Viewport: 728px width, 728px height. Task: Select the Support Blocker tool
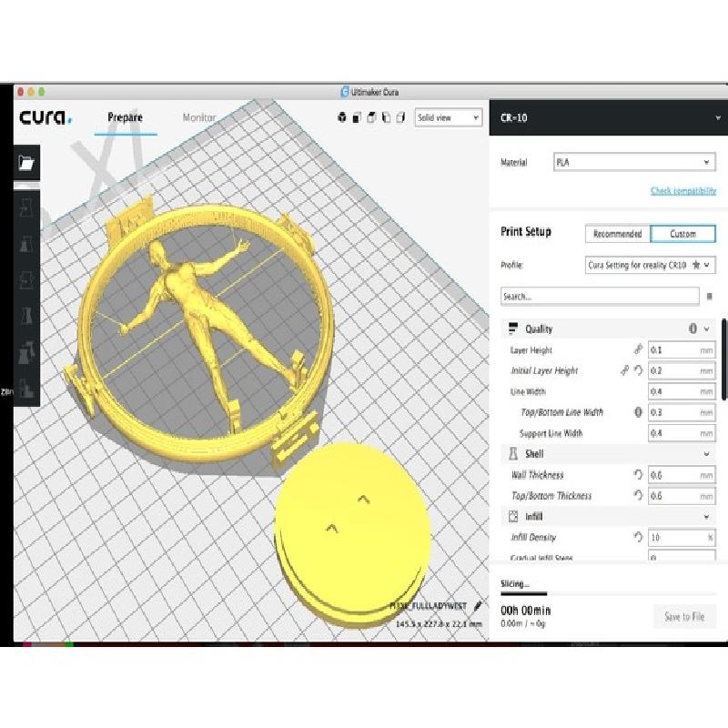point(26,389)
